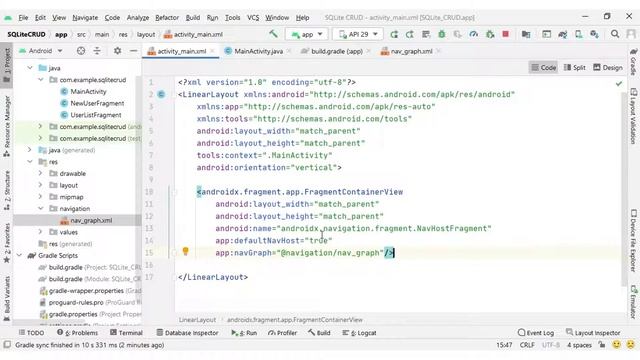Stop the running app red square

point(505,34)
